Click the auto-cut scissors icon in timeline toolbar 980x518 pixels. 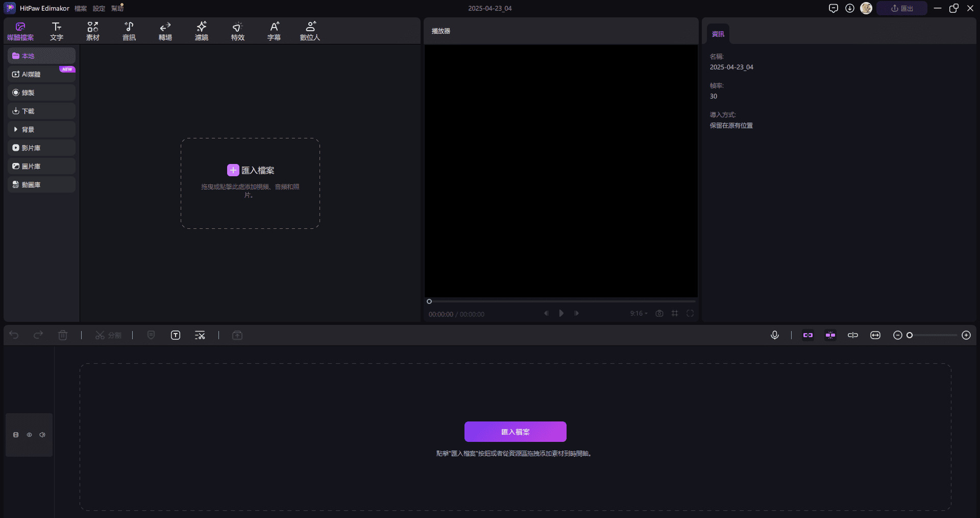click(200, 335)
